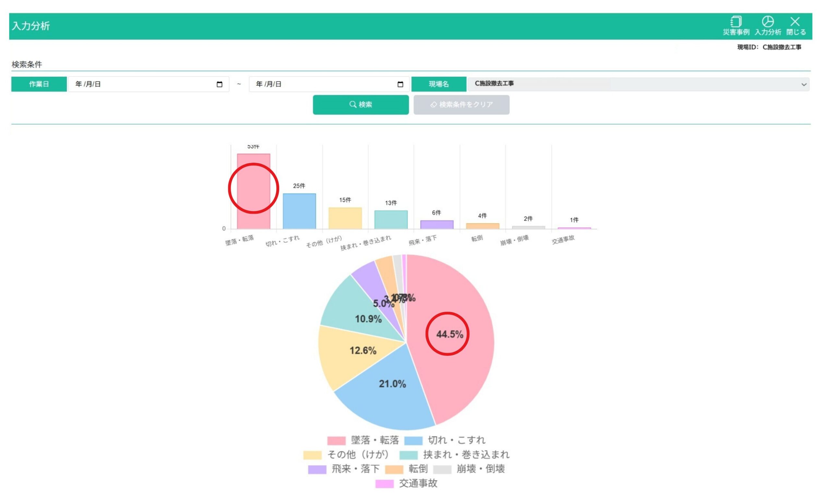Viewport: 830px width, 504px height.
Task: Click the 13件 teal bar
Action: pyautogui.click(x=391, y=219)
